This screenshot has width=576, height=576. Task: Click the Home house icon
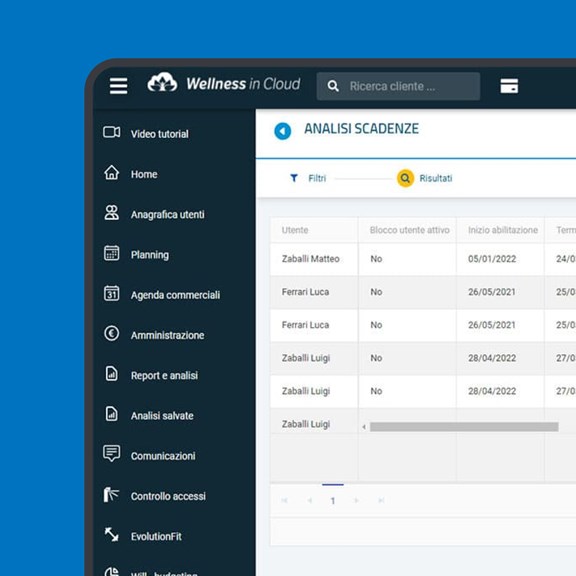pyautogui.click(x=111, y=172)
